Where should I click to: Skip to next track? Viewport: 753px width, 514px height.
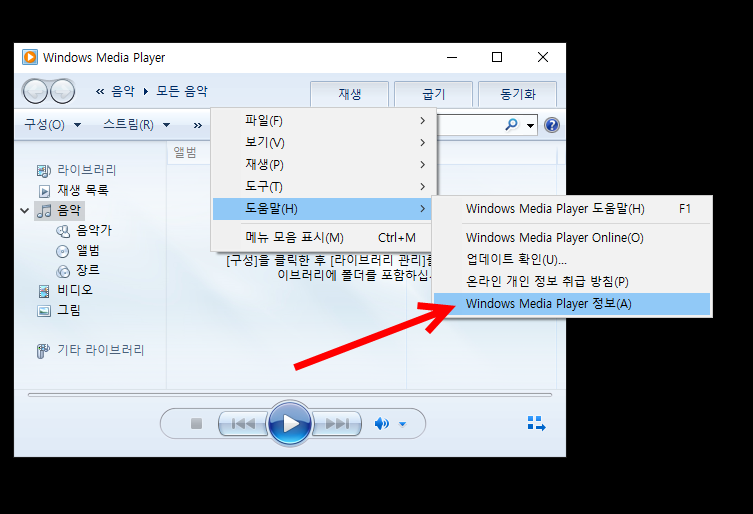(337, 424)
